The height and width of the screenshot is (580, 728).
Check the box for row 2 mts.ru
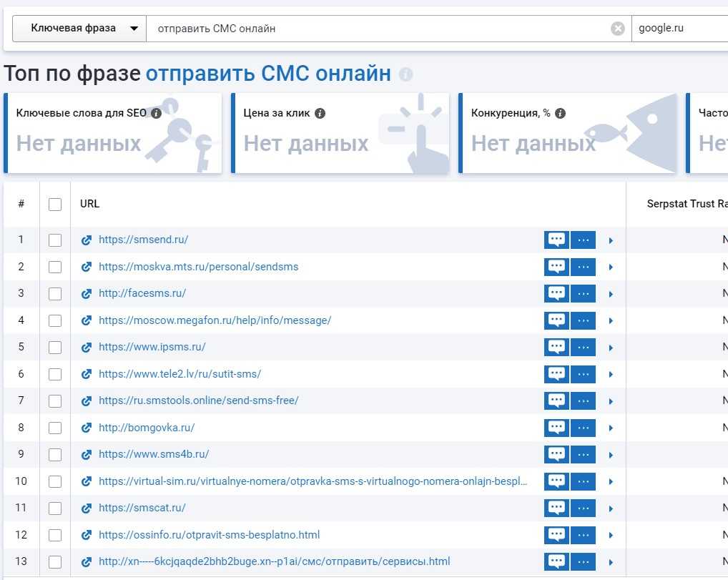coord(55,267)
